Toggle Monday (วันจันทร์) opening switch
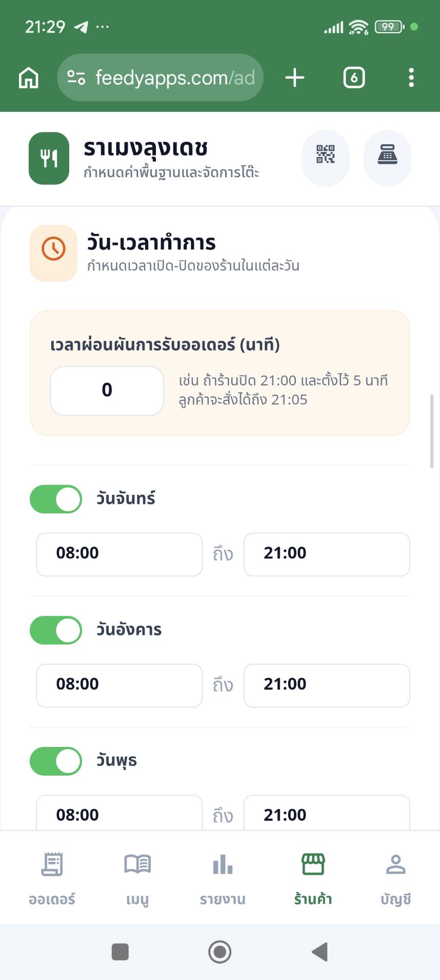The image size is (440, 980). 56,499
